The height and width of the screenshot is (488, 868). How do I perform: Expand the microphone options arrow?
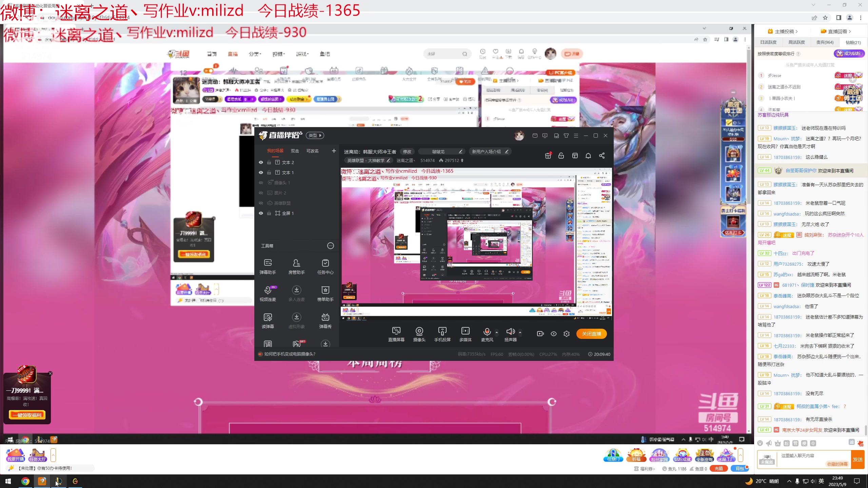(497, 332)
